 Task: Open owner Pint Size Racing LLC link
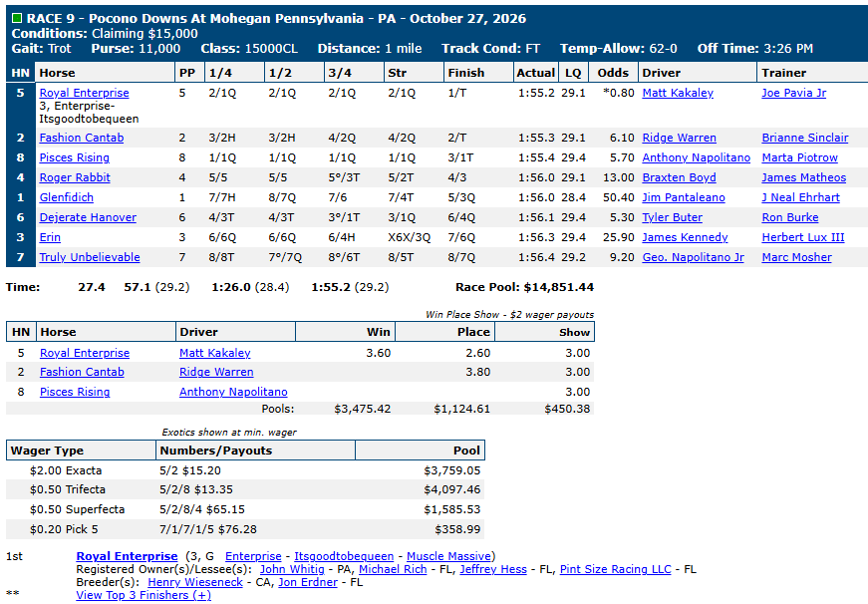(616, 569)
